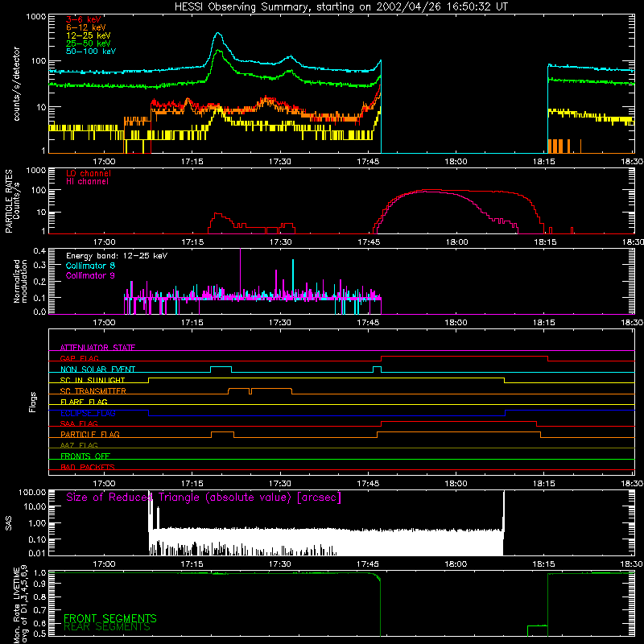Click the 'PARTICLE RATES Counts/s' axis label

point(13,201)
